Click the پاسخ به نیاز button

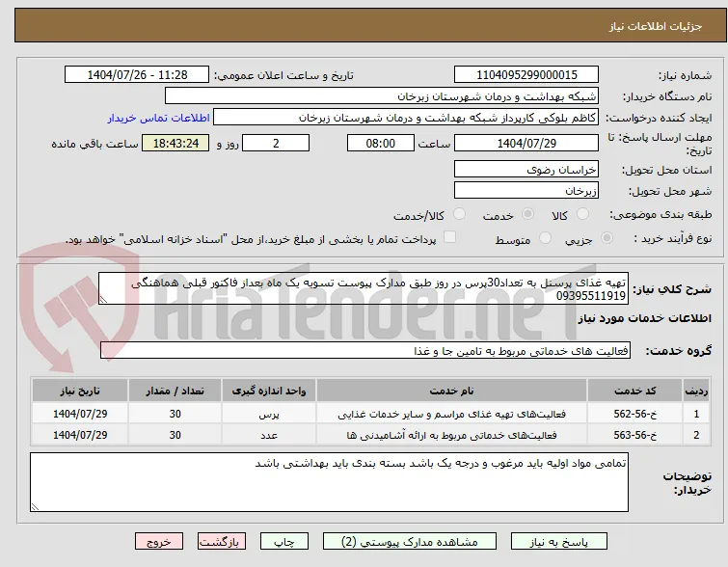click(559, 542)
